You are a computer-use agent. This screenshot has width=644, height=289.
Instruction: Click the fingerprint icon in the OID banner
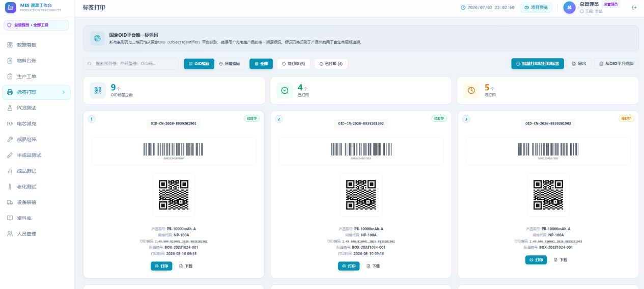tap(97, 39)
